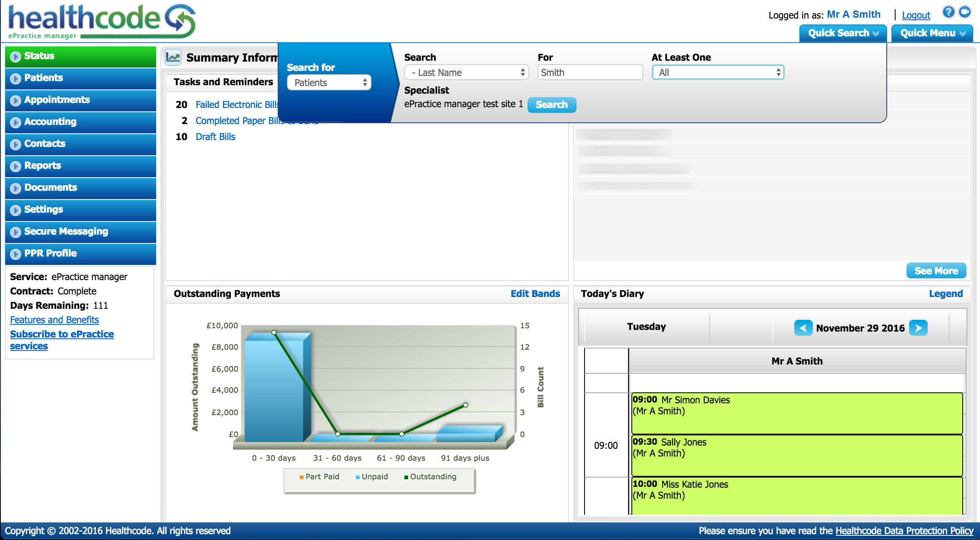Click the Mr A Smith diary column header
The height and width of the screenshot is (540, 980).
(797, 361)
